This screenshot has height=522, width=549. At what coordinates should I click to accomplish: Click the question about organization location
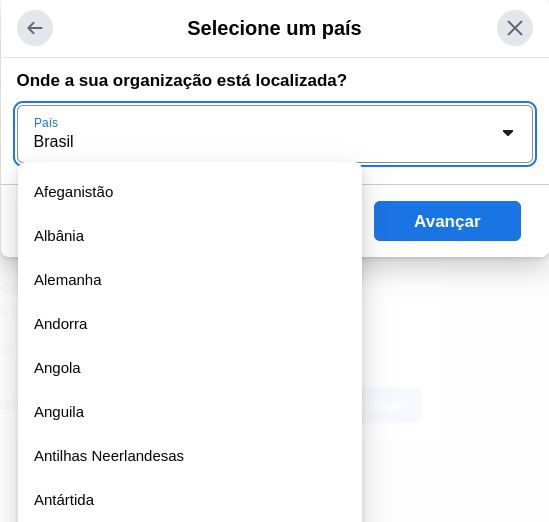[181, 81]
